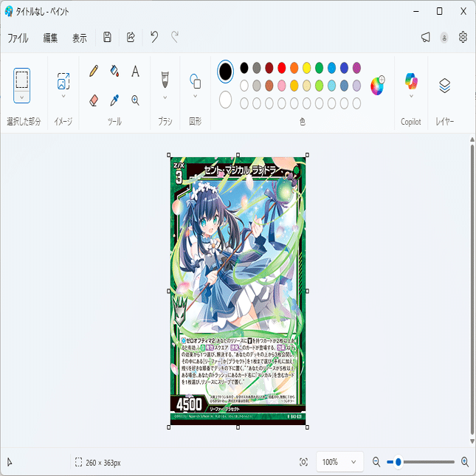This screenshot has height=476, width=476.
Task: Click the bottom-right selection handle
Action: pyautogui.click(x=307, y=427)
